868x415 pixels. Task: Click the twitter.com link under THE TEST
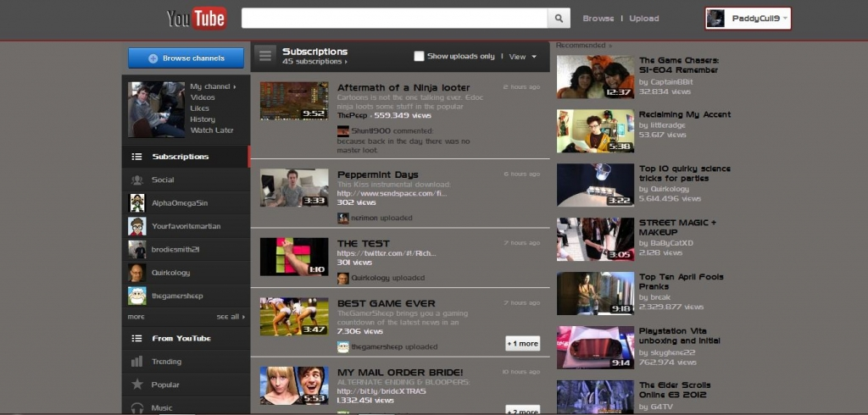[x=387, y=253]
